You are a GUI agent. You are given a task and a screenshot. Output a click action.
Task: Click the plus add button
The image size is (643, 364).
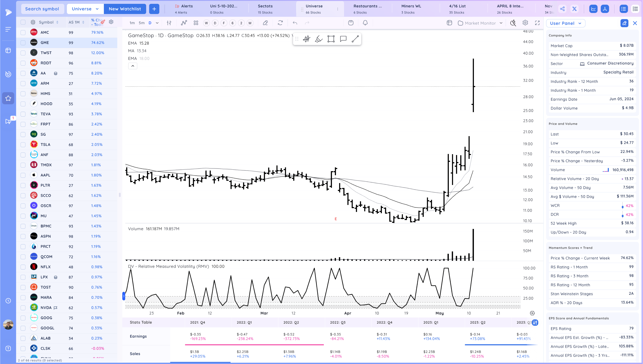tap(154, 9)
